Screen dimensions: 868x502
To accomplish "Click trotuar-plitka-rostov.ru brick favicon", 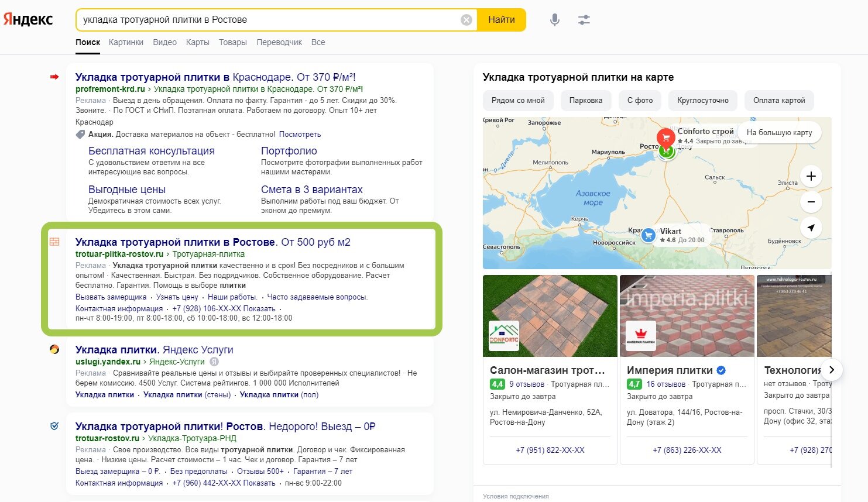I will coord(54,242).
